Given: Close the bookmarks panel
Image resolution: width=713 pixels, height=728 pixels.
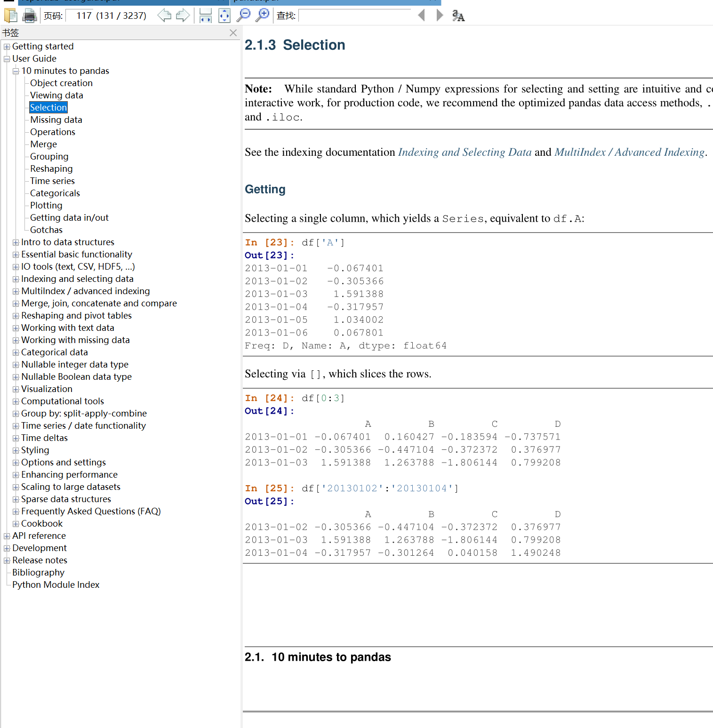Looking at the screenshot, I should tap(233, 32).
